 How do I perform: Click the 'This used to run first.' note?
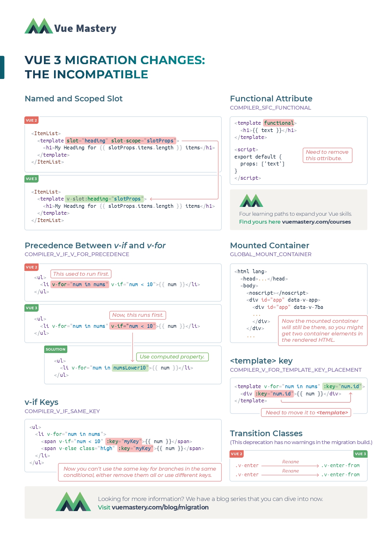[81, 274]
